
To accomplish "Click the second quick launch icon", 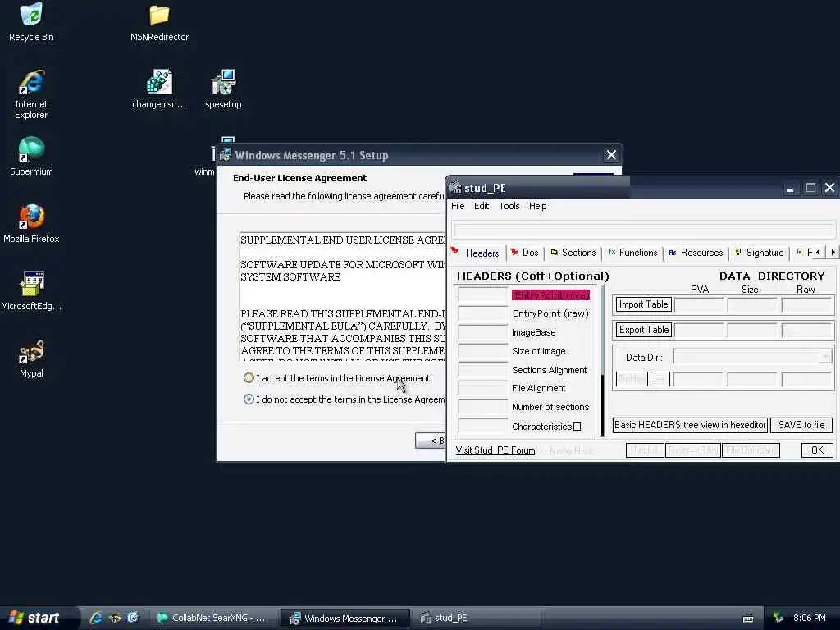I will pos(115,618).
